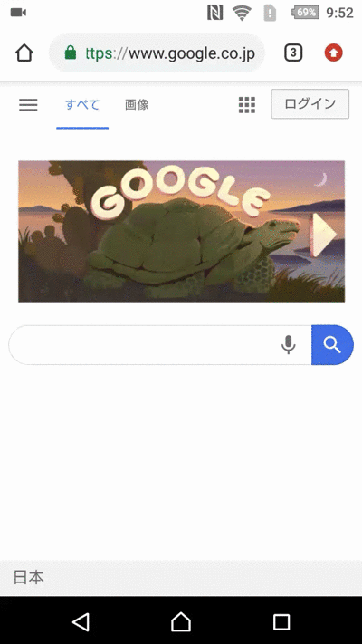
Task: Tap the Android back navigation button
Action: 81,622
